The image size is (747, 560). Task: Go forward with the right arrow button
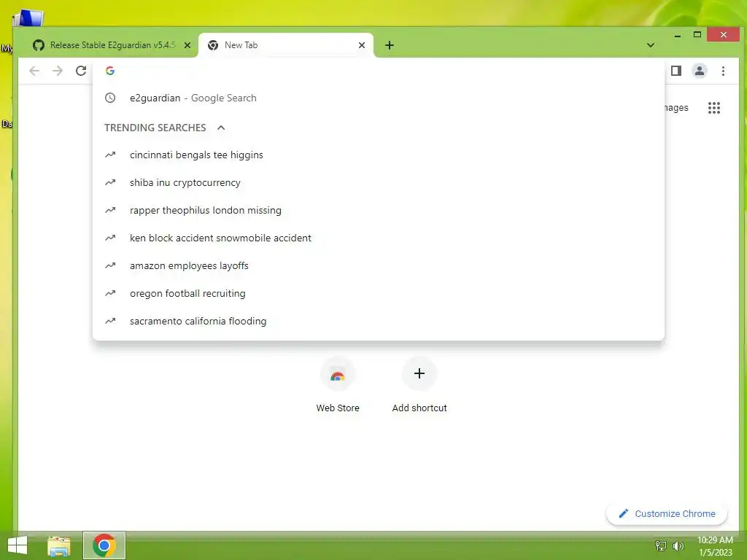pyautogui.click(x=58, y=71)
